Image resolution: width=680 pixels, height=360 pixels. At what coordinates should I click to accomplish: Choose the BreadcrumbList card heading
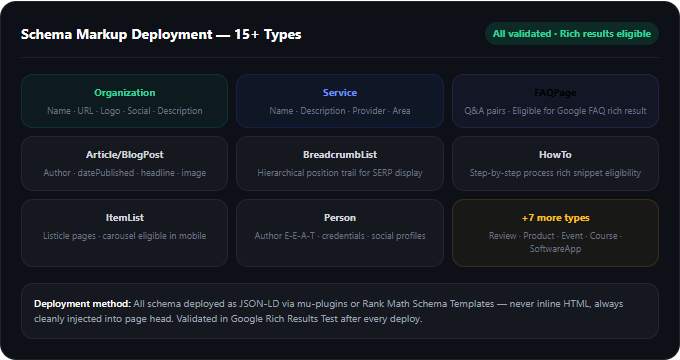[340, 155]
